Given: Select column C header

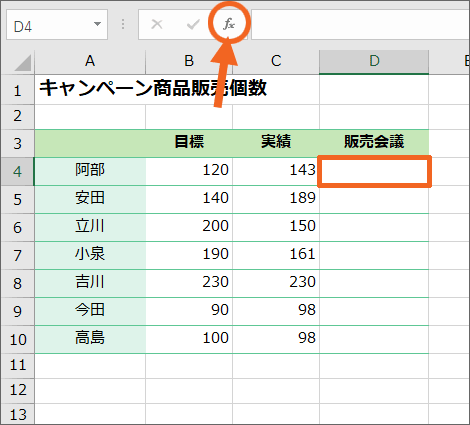Looking at the screenshot, I should [x=276, y=62].
